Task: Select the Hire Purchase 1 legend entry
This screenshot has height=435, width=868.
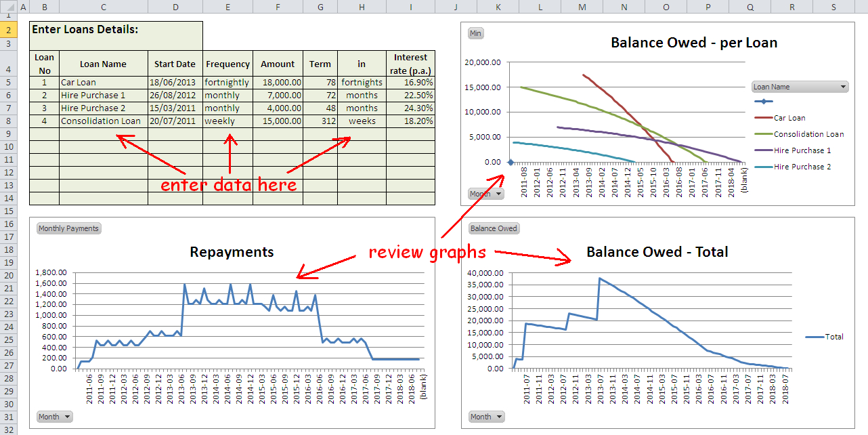Action: point(802,150)
